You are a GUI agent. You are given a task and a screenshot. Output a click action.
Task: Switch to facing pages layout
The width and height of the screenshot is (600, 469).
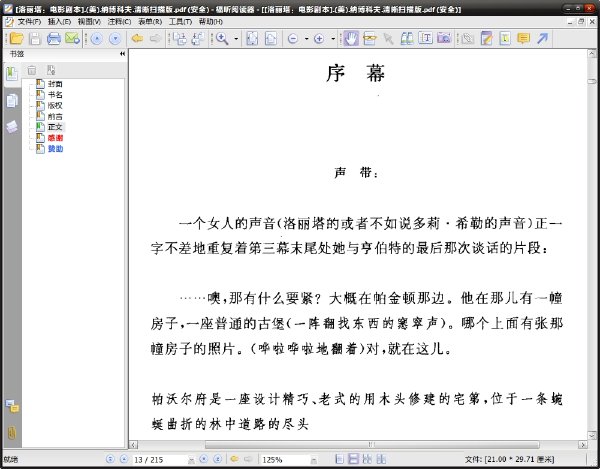point(367,459)
